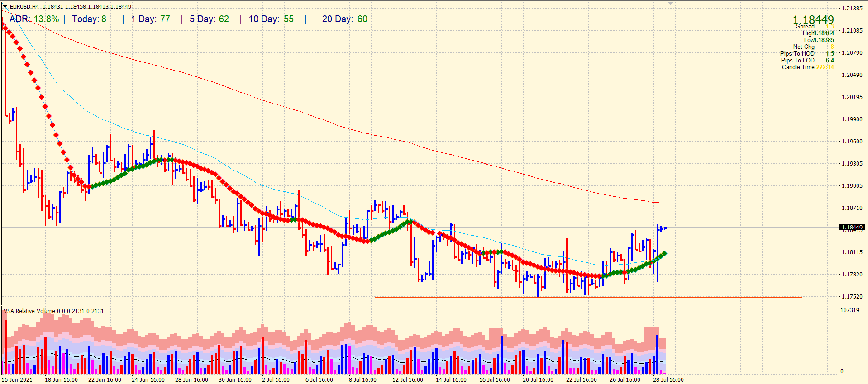The width and height of the screenshot is (868, 384).
Task: Click the 22 Jun 16:00 time label
Action: click(105, 380)
